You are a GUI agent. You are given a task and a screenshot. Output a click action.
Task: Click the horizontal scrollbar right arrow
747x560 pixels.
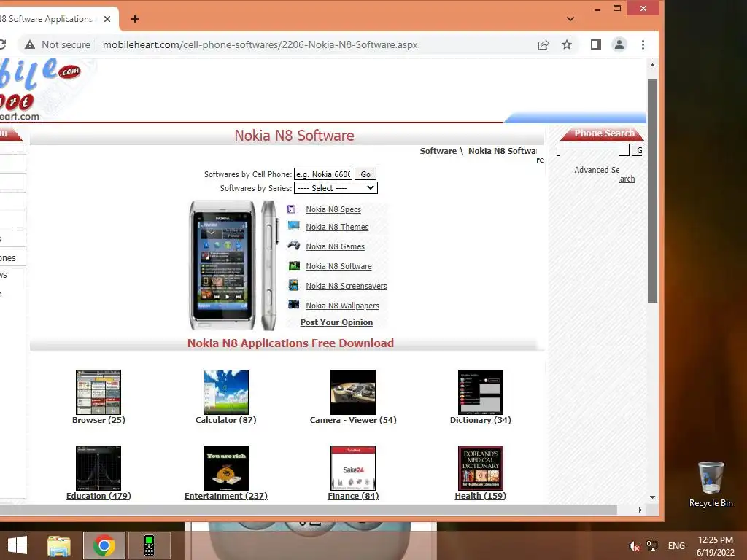point(640,510)
